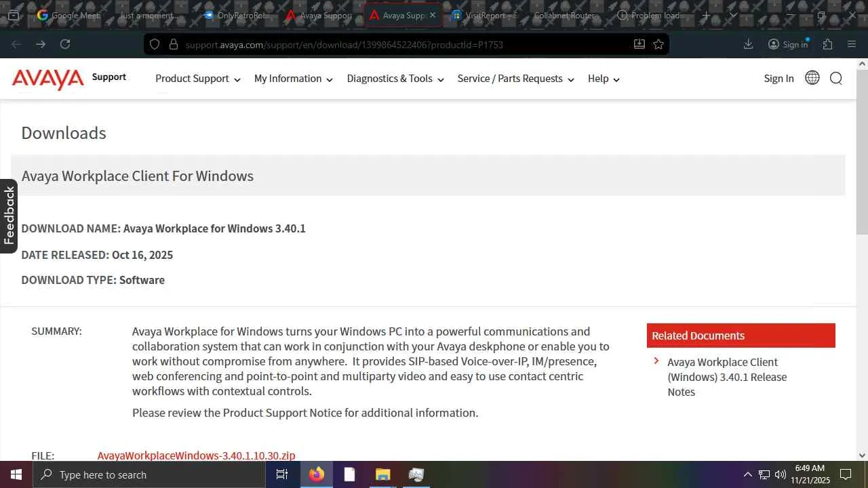The height and width of the screenshot is (488, 868).
Task: Click the 'Avaya Workplace for Windows 3.40.1' download name
Action: coord(214,228)
